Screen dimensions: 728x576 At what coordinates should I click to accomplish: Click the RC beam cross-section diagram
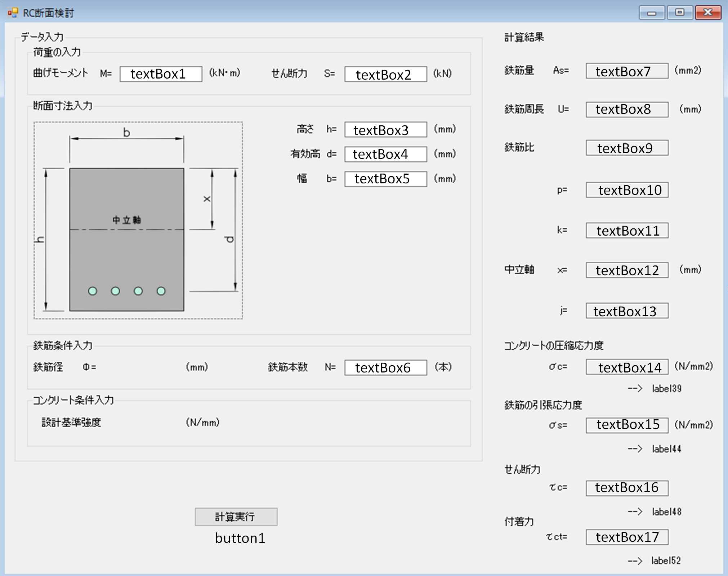pyautogui.click(x=138, y=220)
